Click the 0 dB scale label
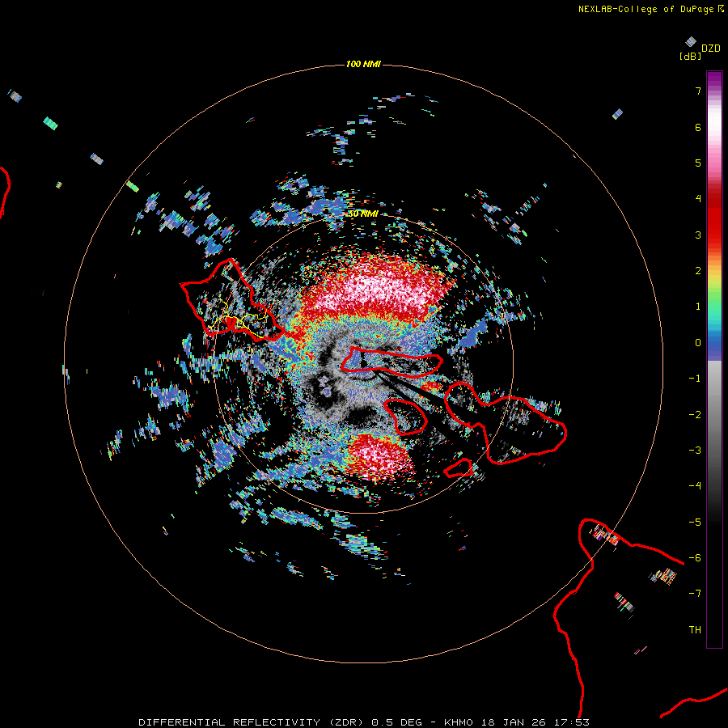728x728 pixels. 698,343
